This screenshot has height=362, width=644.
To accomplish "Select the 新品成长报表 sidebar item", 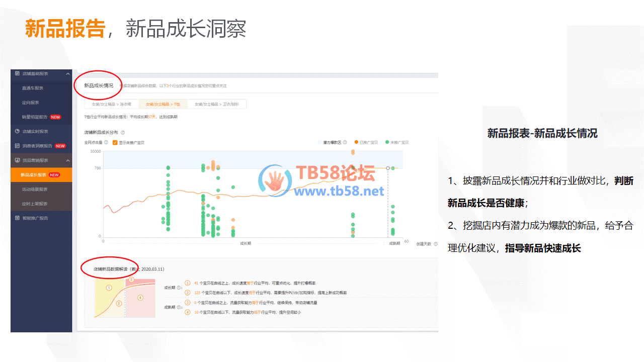I will click(x=41, y=175).
